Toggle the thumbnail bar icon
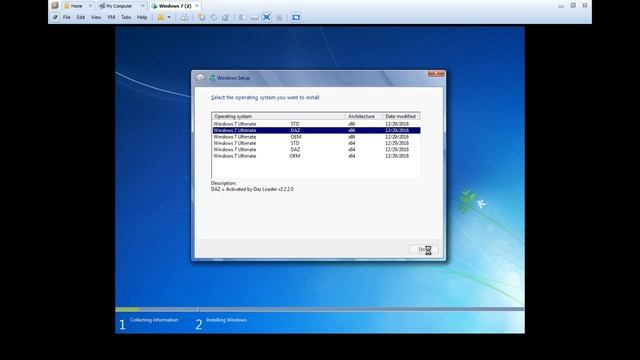Viewport: 640px width, 360px height. click(254, 17)
